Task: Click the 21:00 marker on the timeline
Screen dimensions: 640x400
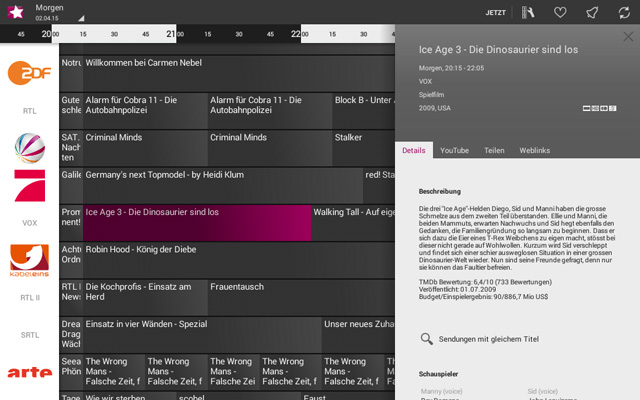Action: coord(171,34)
